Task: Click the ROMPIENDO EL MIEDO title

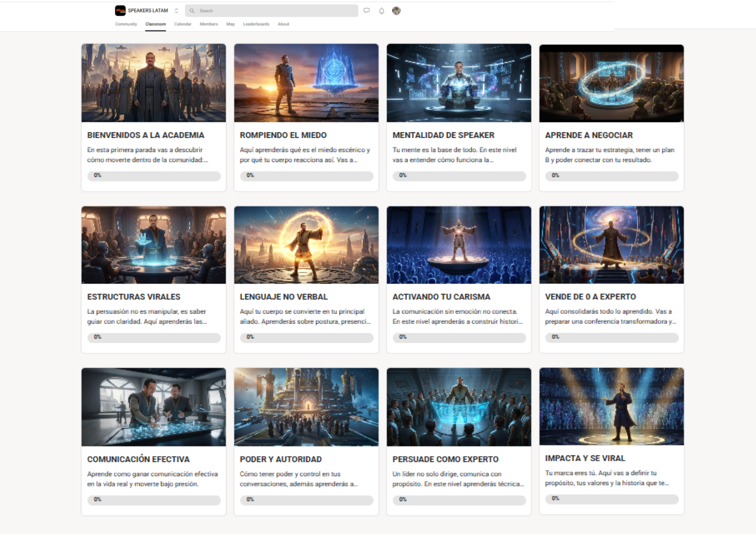Action: coord(283,135)
